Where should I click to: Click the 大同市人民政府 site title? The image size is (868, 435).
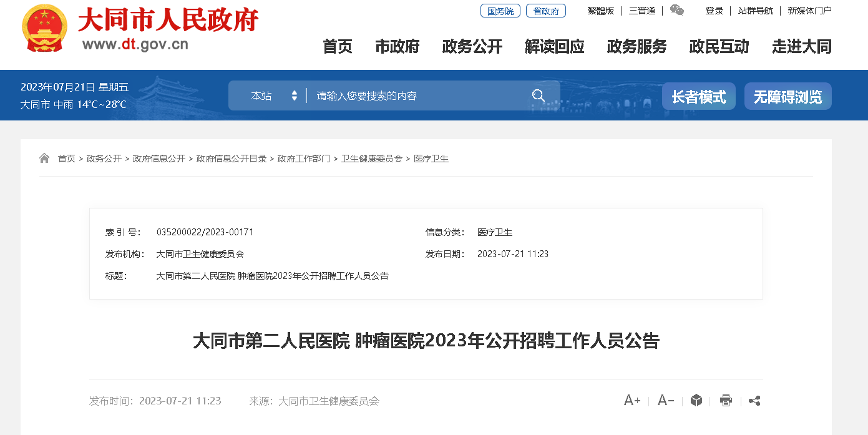tap(168, 21)
